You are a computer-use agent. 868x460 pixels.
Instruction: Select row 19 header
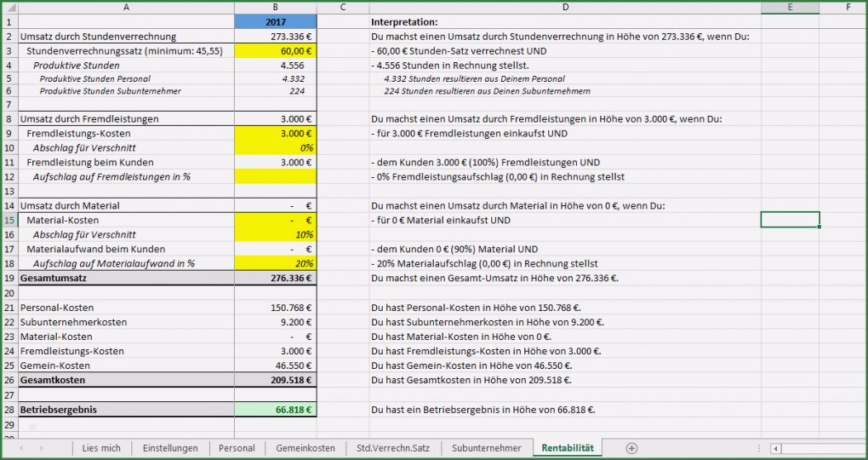[x=9, y=278]
